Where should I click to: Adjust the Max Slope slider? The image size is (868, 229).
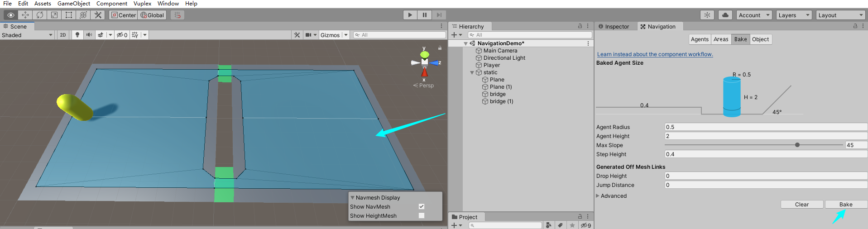[754, 145]
